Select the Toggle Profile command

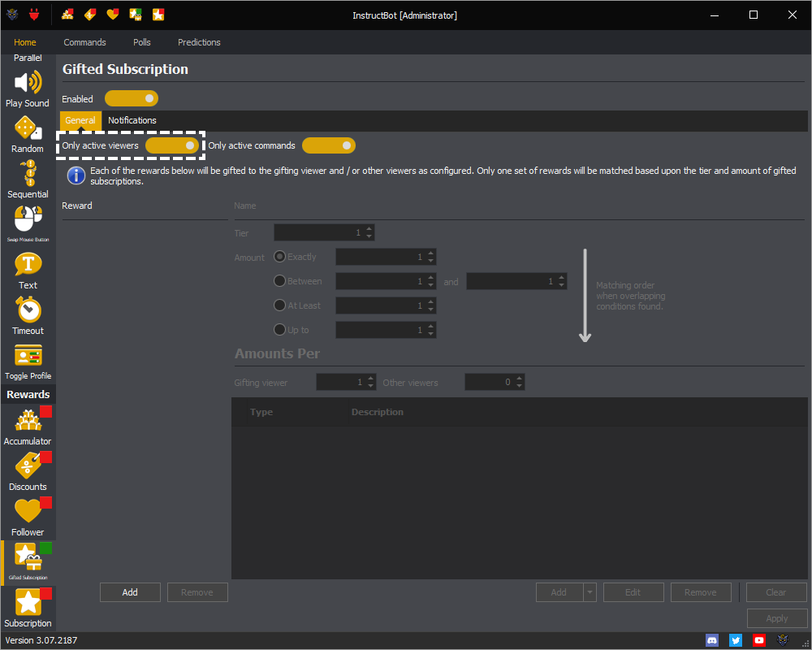pyautogui.click(x=28, y=362)
